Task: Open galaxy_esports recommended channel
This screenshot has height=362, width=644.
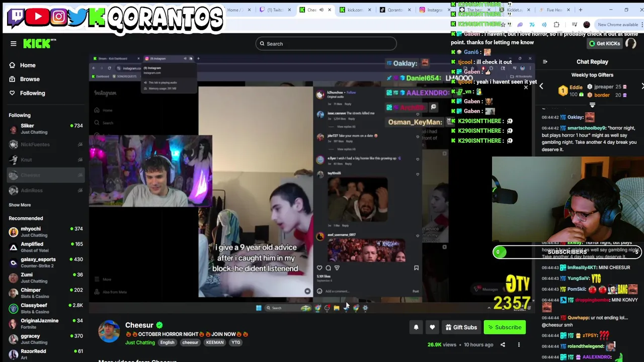Action: [45, 262]
